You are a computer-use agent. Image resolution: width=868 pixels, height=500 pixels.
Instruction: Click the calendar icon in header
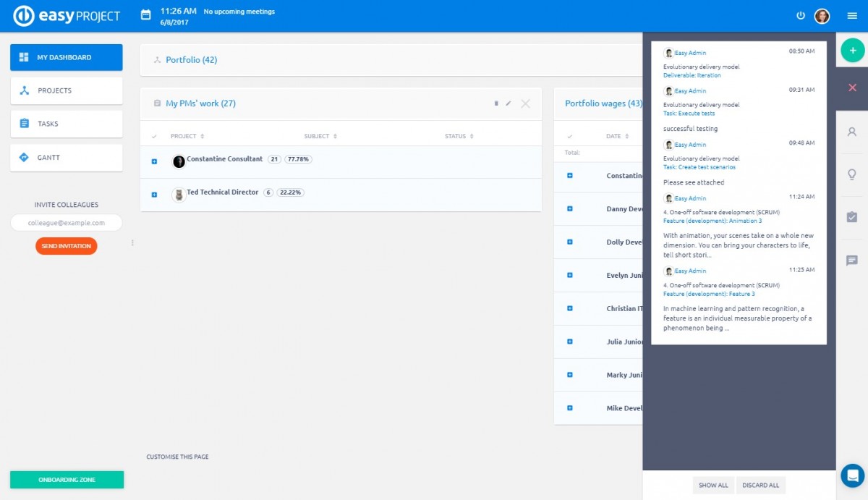click(x=146, y=15)
